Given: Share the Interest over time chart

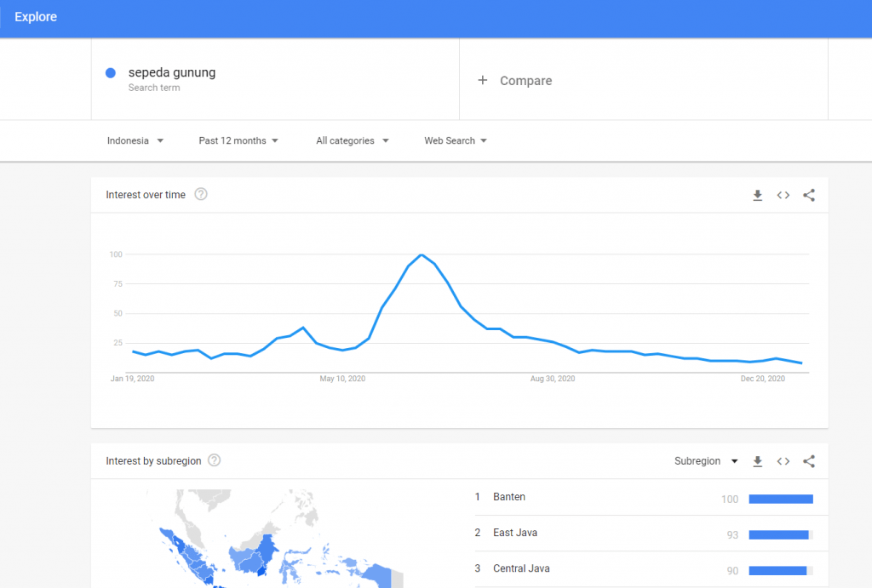Looking at the screenshot, I should point(809,195).
